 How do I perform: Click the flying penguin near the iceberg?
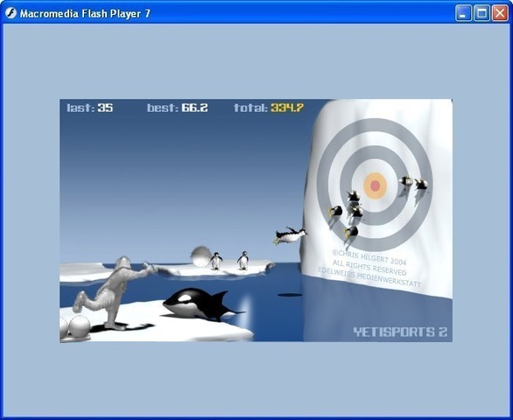[x=290, y=235]
